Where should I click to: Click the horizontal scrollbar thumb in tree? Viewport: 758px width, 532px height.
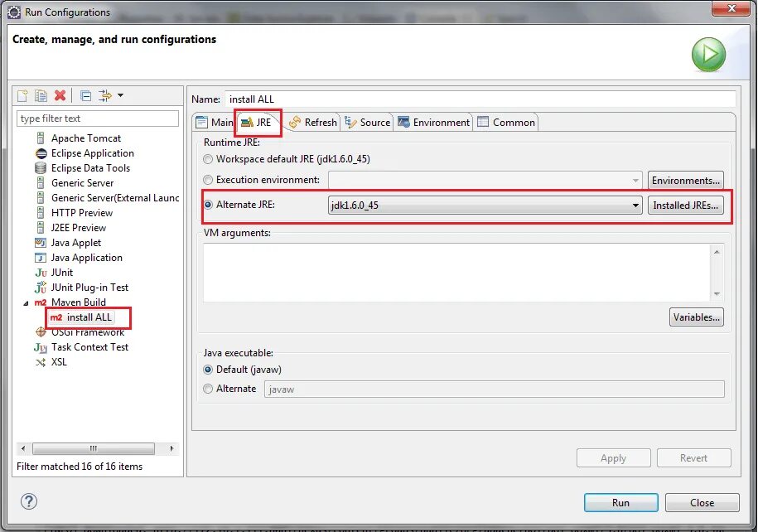(x=94, y=448)
